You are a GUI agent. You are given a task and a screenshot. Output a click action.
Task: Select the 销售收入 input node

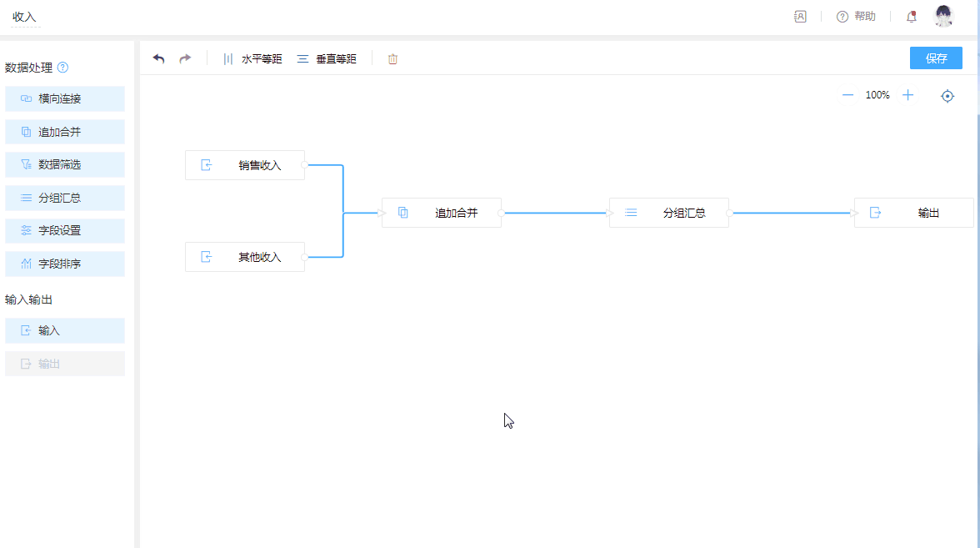click(x=245, y=165)
